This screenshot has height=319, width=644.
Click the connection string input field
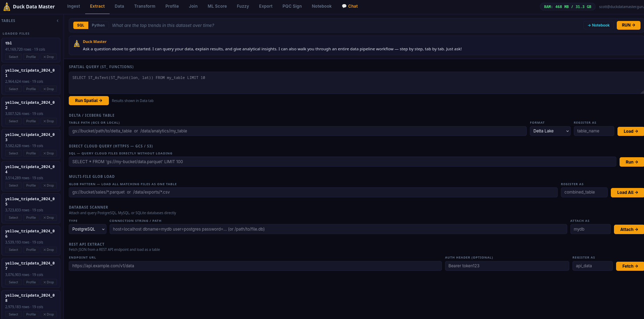[x=338, y=229]
